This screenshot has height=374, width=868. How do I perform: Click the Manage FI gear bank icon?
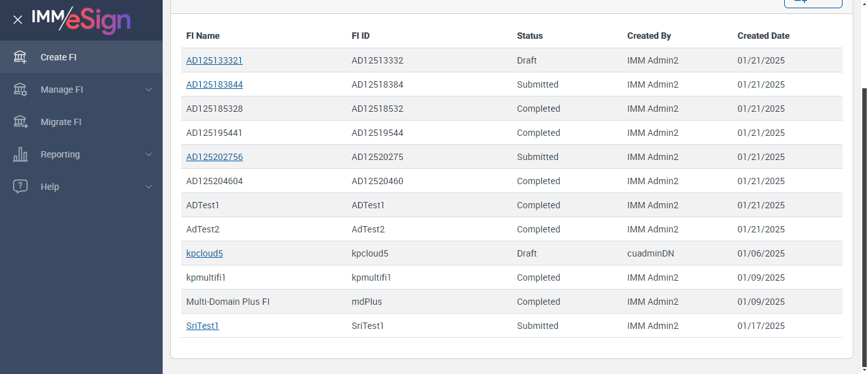tap(20, 90)
